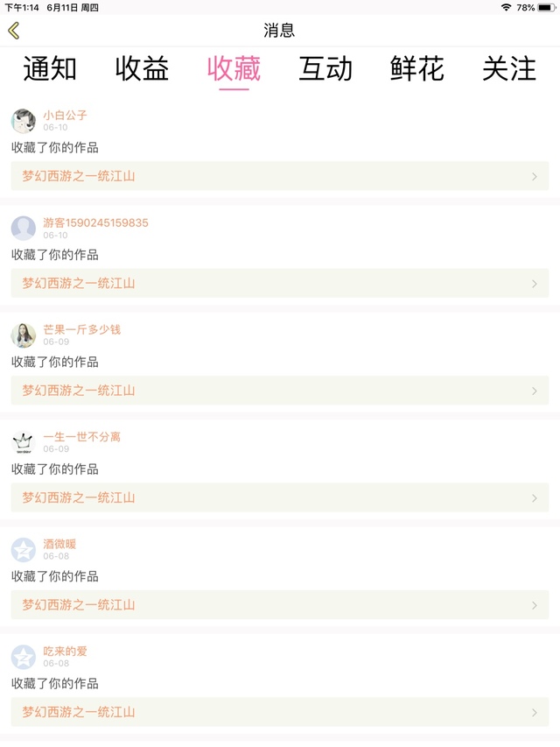Expand chevron on 小白公子's collected work row

(535, 176)
